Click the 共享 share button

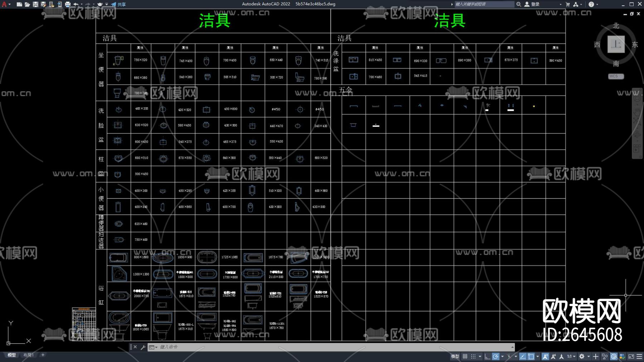[x=119, y=4]
